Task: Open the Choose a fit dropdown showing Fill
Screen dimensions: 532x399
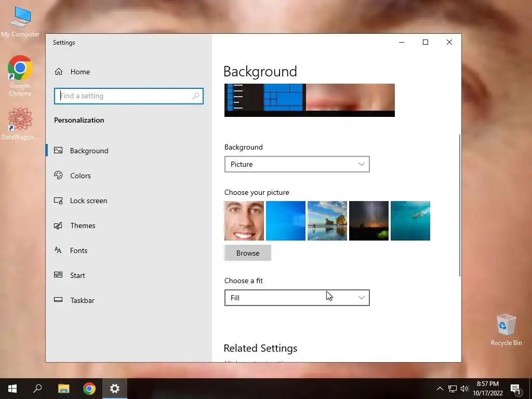Action: (297, 298)
